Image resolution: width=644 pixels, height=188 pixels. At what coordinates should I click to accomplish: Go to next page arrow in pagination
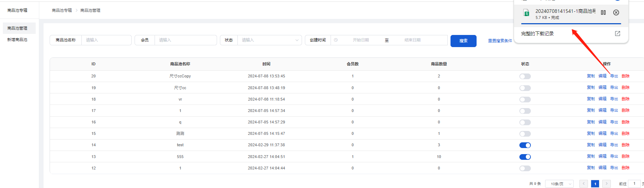(607, 184)
